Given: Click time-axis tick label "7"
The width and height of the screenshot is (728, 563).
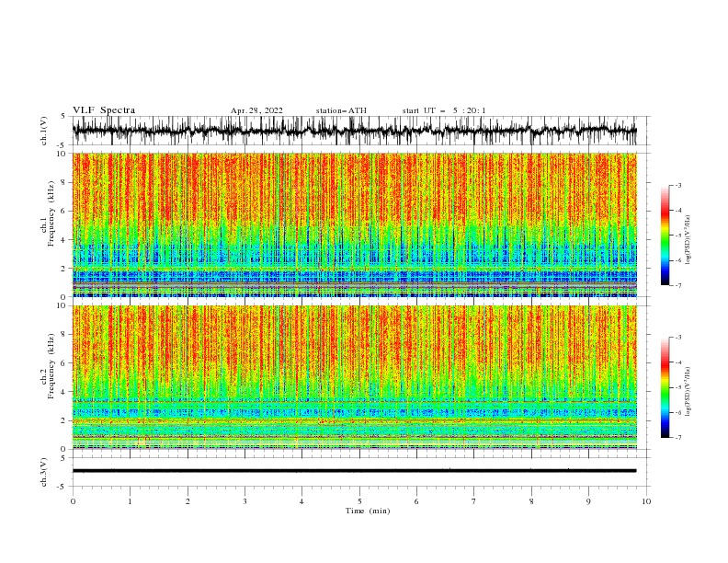Looking at the screenshot, I should [x=474, y=501].
